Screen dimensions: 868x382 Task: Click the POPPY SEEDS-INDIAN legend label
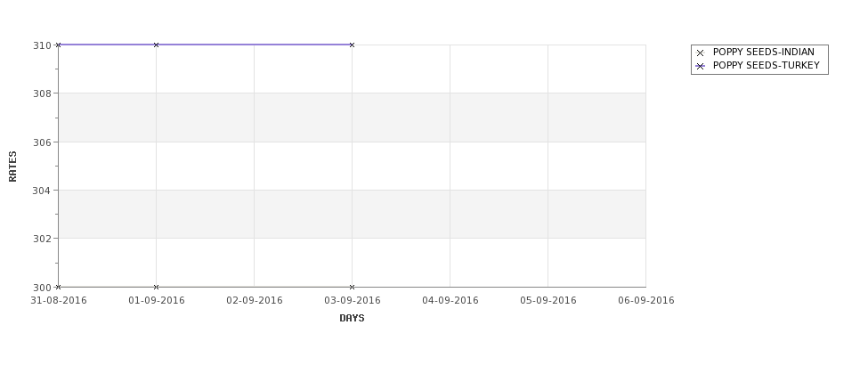(x=763, y=52)
